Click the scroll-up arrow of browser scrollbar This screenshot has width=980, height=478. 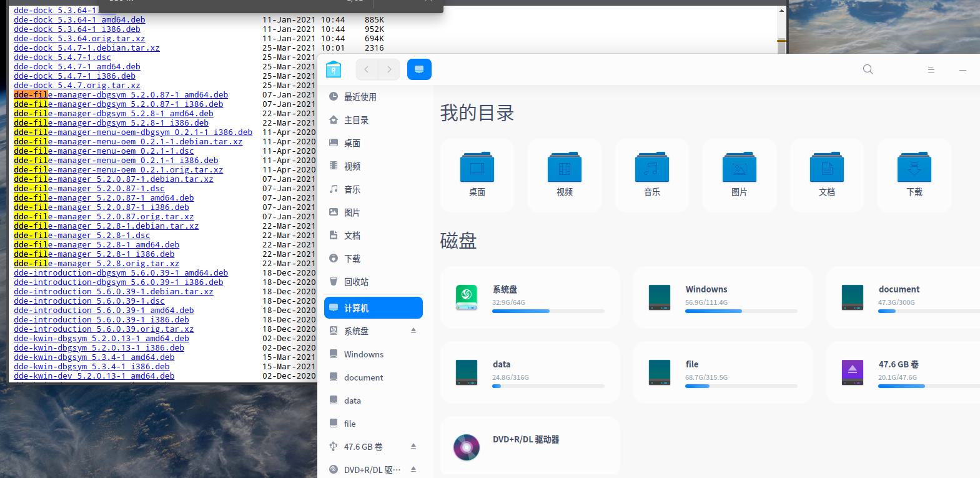781,10
